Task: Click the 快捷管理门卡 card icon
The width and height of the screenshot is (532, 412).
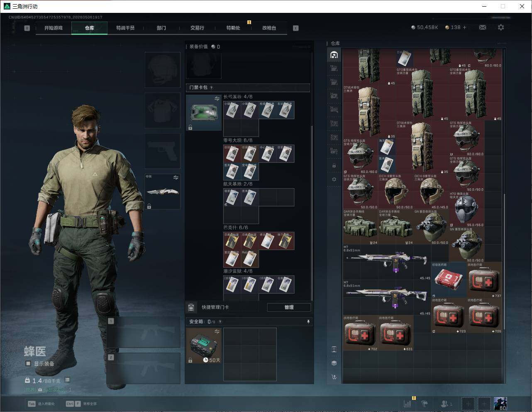Action: [x=191, y=307]
